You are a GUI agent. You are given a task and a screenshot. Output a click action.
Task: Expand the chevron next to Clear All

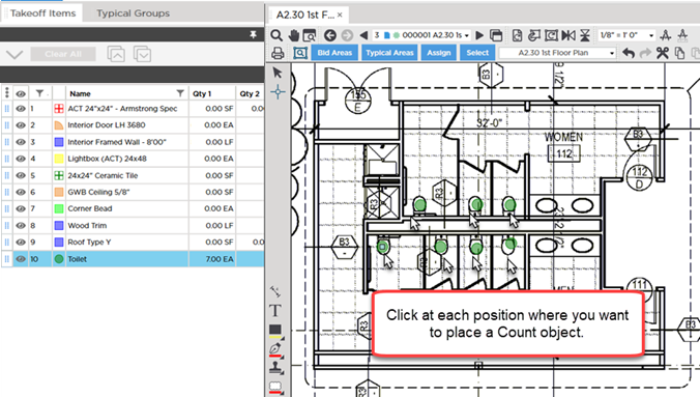tap(14, 54)
